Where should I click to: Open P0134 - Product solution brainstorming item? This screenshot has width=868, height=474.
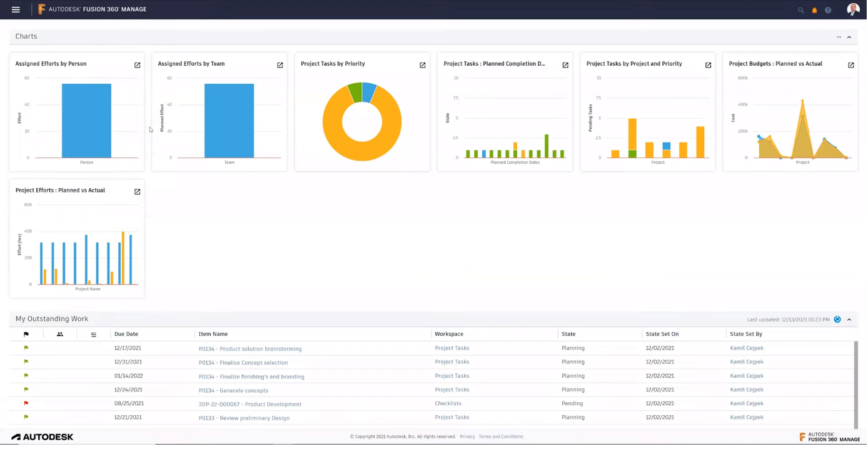pos(250,349)
